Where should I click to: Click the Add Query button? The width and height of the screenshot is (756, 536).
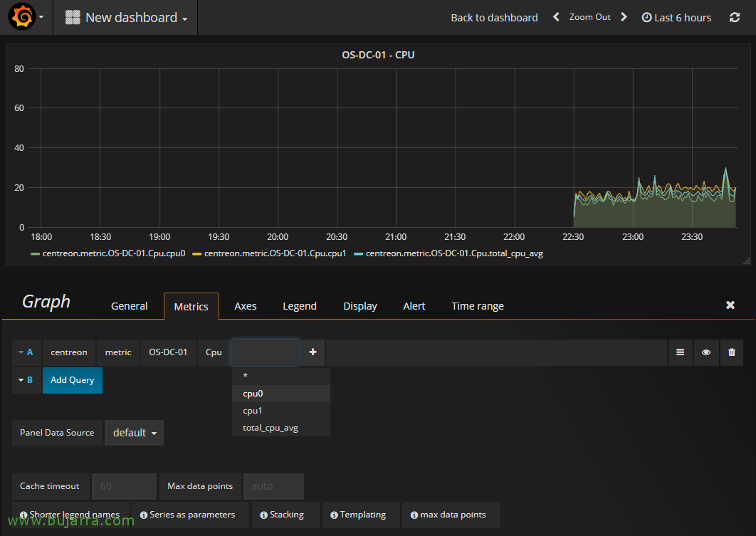pyautogui.click(x=73, y=380)
